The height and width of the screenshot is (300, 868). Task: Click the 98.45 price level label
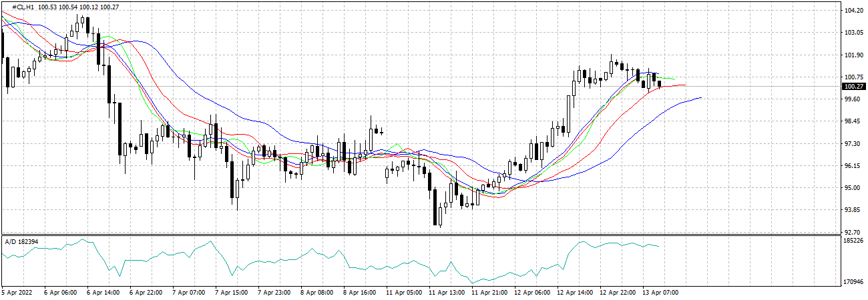tap(853, 121)
